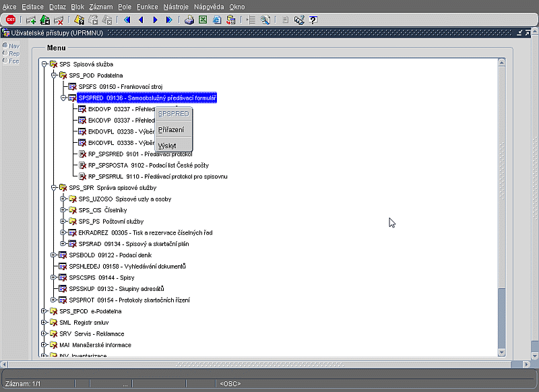Expand the SPSRAD 09134 node

tap(63, 244)
